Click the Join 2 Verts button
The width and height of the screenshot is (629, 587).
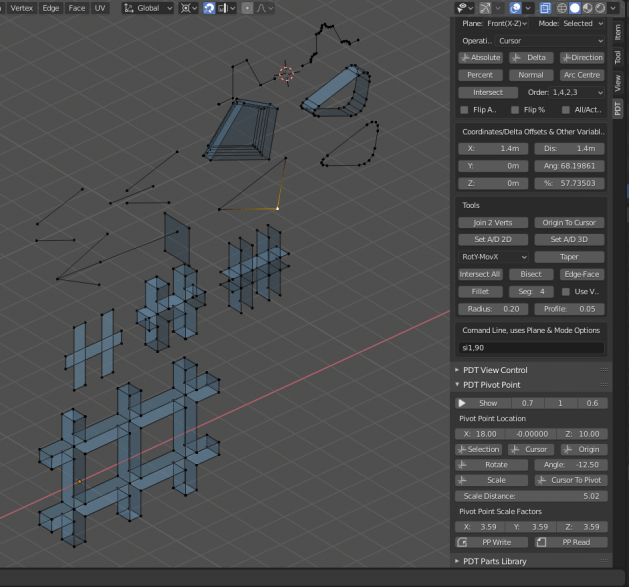tap(494, 222)
